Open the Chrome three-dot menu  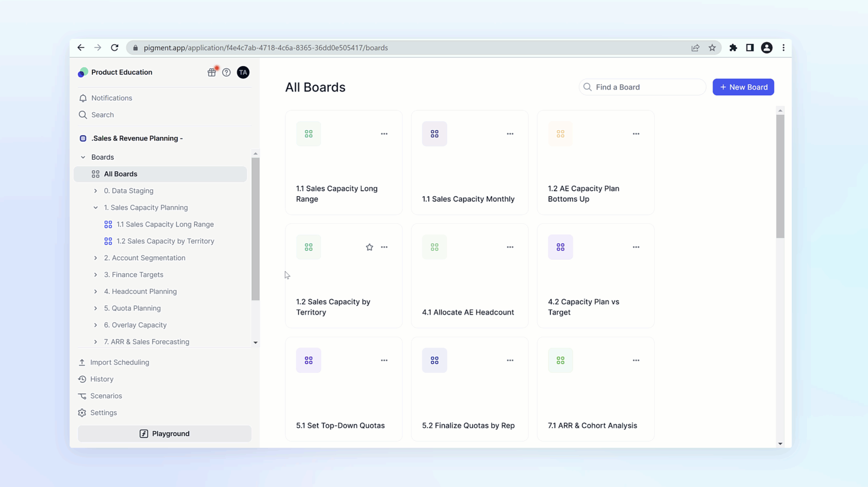click(783, 47)
